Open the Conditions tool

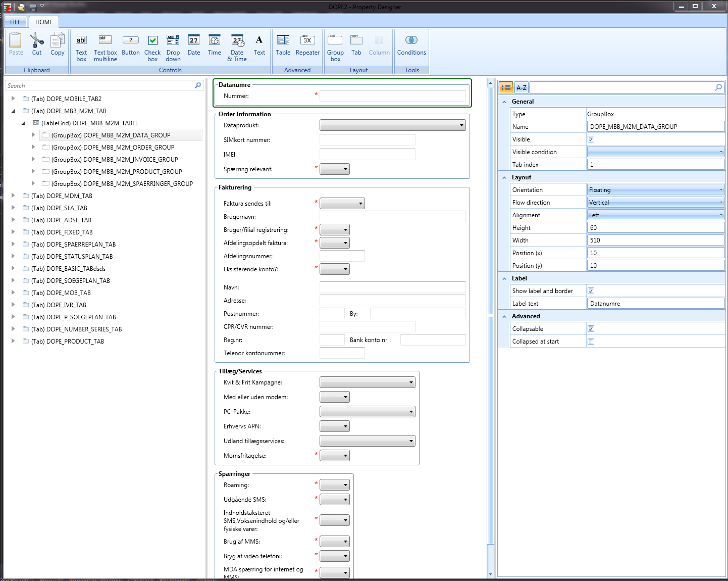tap(411, 45)
